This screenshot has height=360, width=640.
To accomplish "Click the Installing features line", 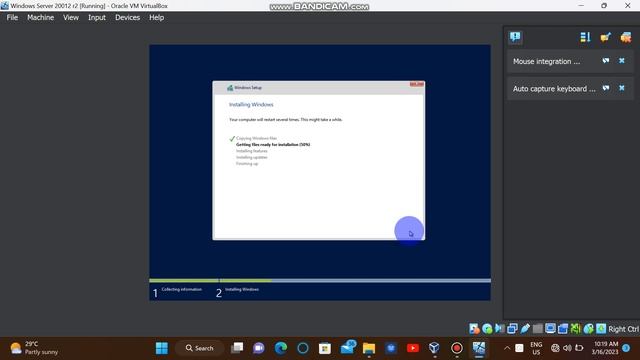I will 251,151.
